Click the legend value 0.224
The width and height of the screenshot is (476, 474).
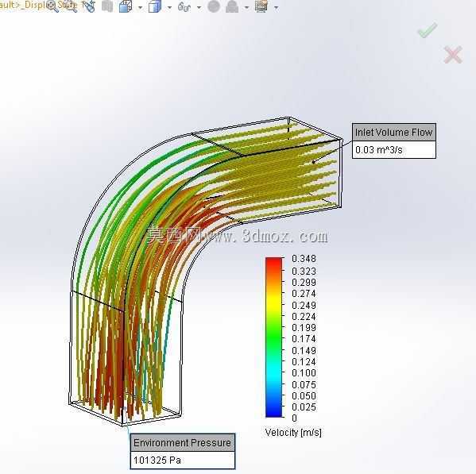tap(304, 317)
